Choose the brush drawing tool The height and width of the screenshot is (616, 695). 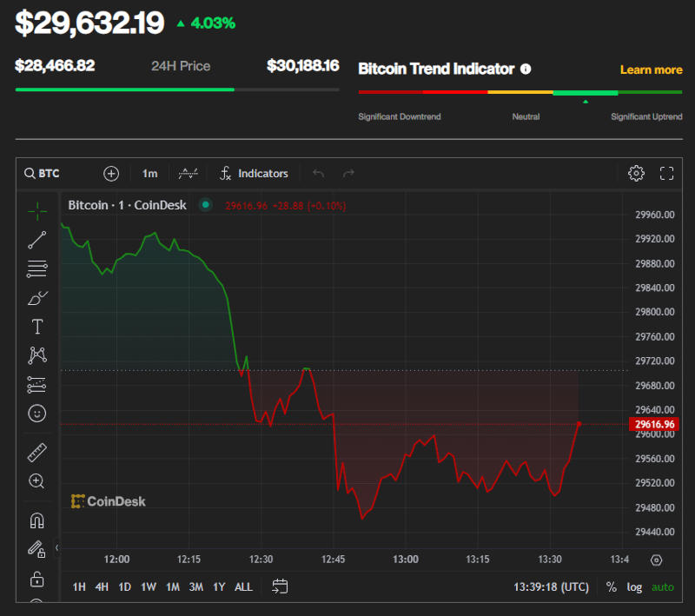(x=36, y=299)
